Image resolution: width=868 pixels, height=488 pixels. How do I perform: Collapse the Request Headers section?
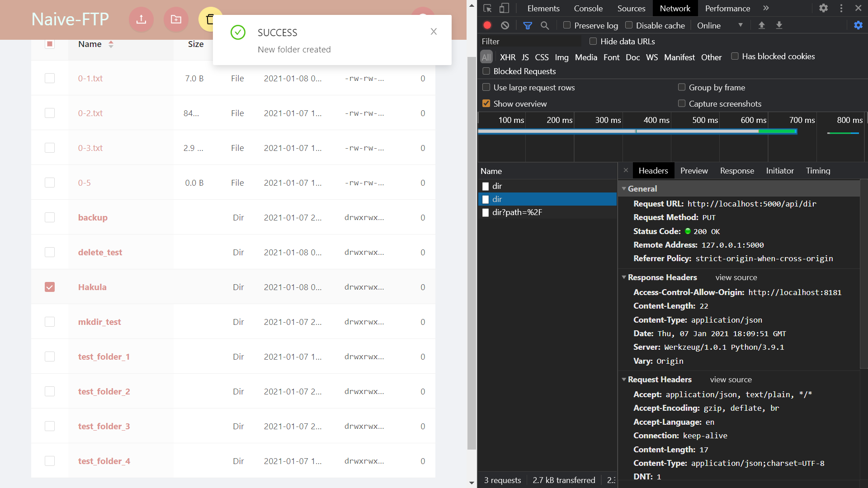click(x=625, y=380)
